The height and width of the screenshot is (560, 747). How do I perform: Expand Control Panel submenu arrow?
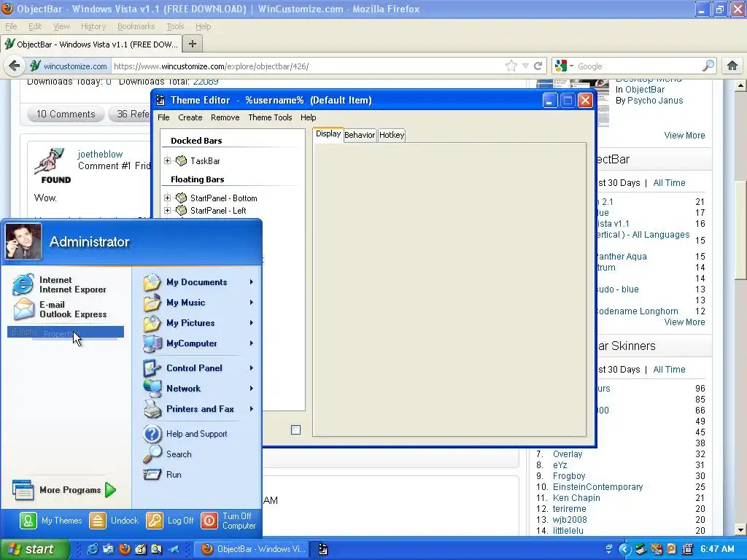pyautogui.click(x=251, y=368)
